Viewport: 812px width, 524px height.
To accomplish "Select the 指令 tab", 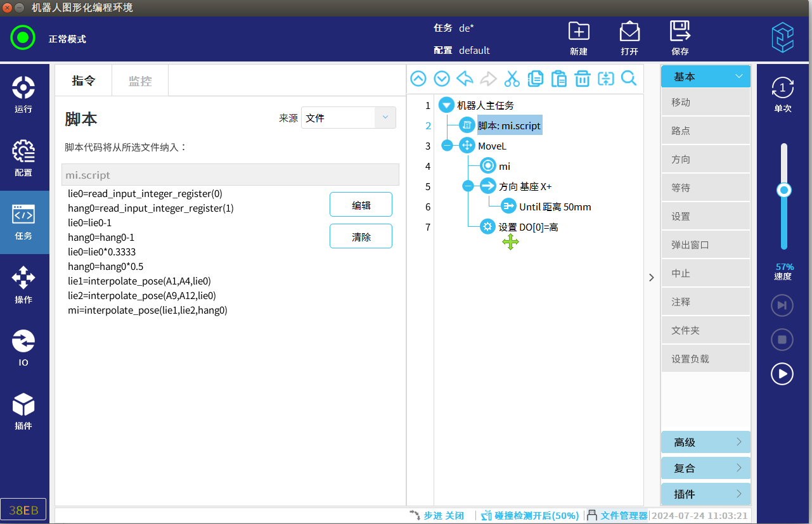I will pos(84,80).
